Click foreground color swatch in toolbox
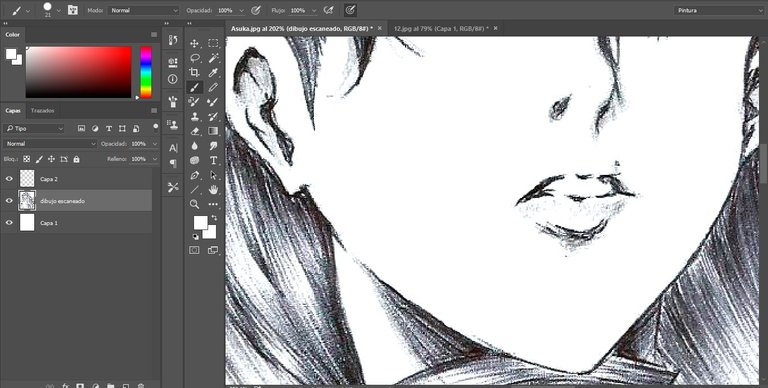 tap(200, 222)
